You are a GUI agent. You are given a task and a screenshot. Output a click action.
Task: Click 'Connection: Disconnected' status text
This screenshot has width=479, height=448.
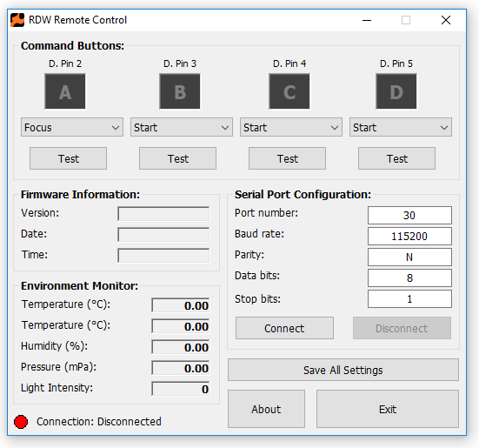[99, 422]
